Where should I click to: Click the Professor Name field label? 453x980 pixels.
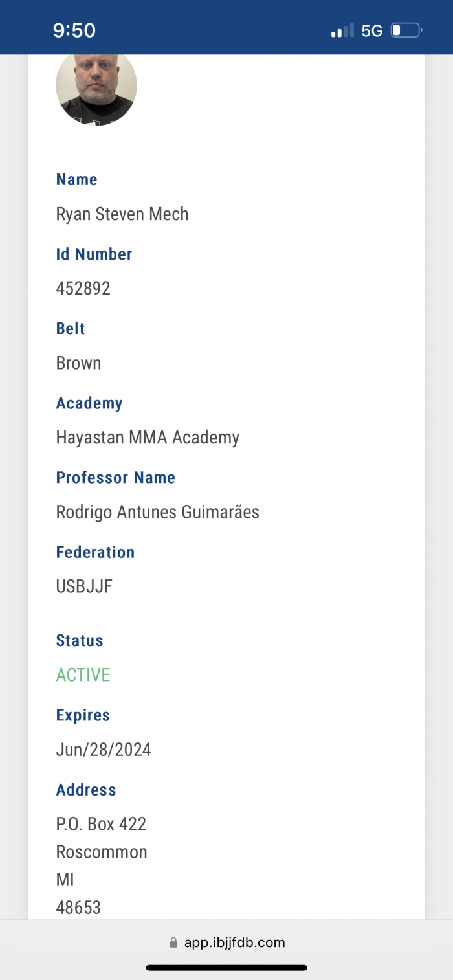116,478
